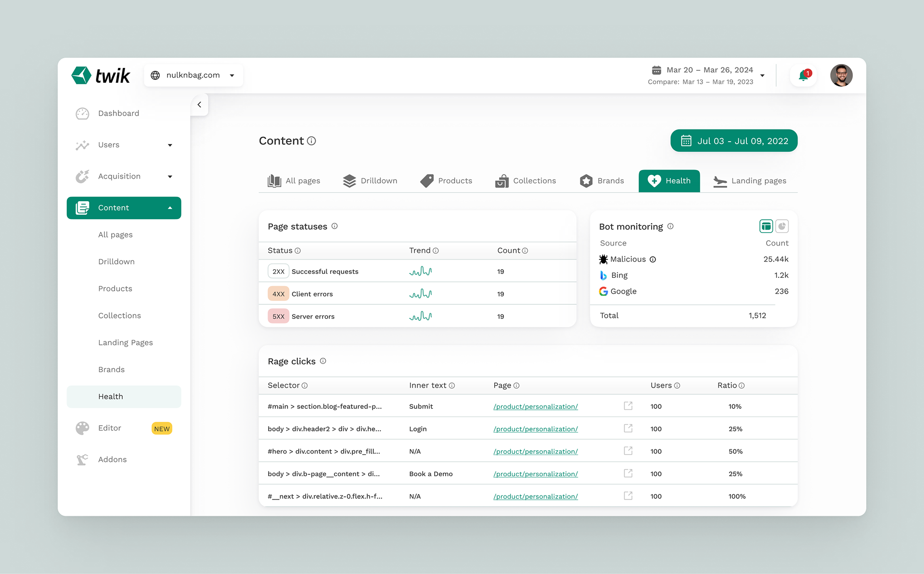Collapse the sidebar with the chevron button
Image resolution: width=924 pixels, height=574 pixels.
pyautogui.click(x=199, y=104)
